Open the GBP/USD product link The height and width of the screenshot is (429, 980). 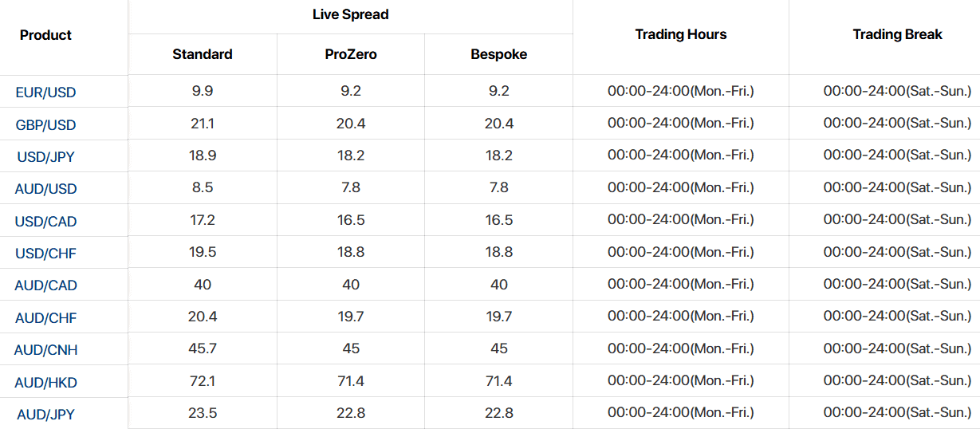click(45, 125)
